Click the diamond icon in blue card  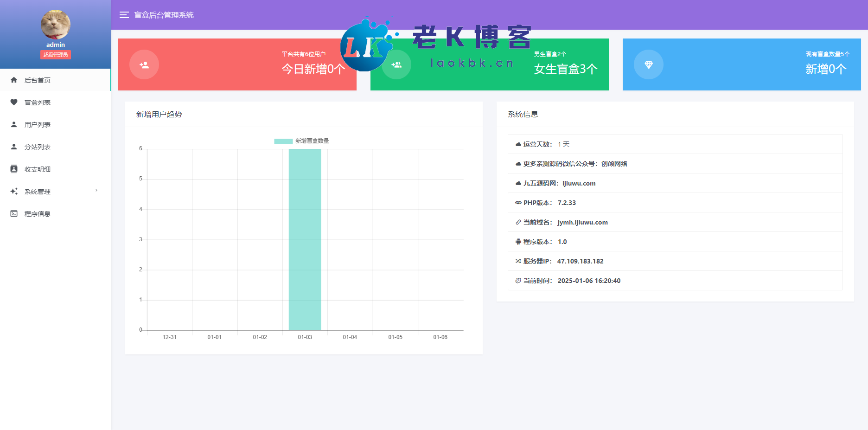coord(648,64)
